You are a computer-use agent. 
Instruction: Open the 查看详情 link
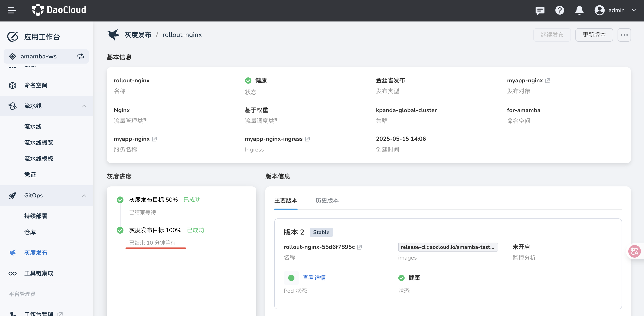pos(314,278)
